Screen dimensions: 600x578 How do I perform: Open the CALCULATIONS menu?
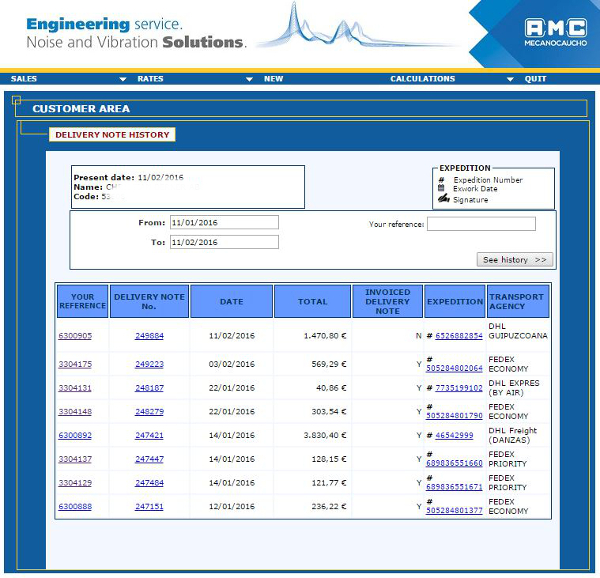(422, 79)
